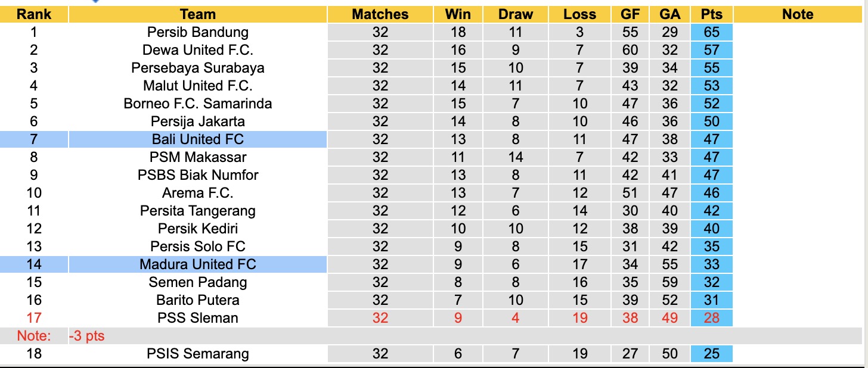Click Persib Bandung's 65 points cell
Image resolution: width=868 pixels, height=368 pixels.
coord(712,32)
